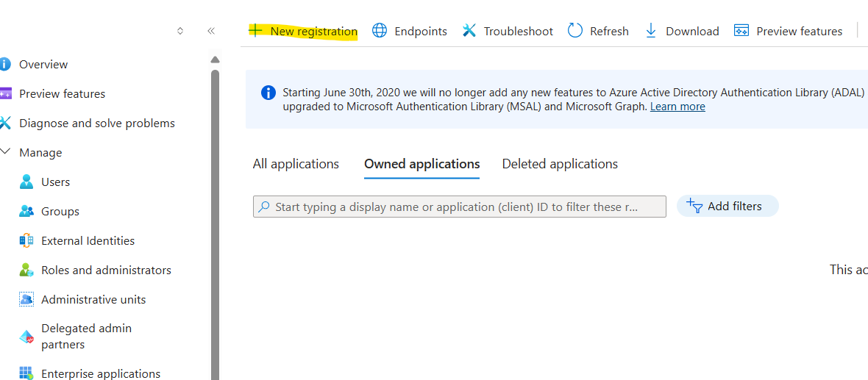Click the Preview features toolbar icon
Screen dimensions: 868x380
pyautogui.click(x=741, y=30)
